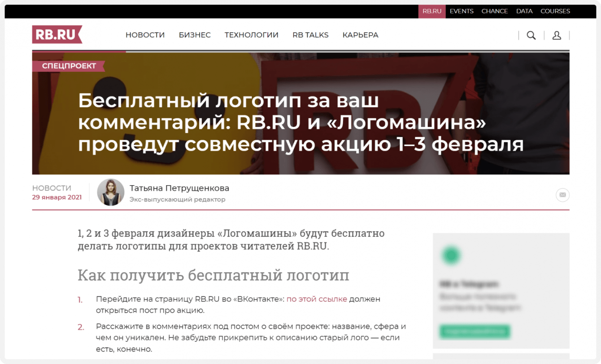Switch to the EVENTS top bar tab

coord(462,11)
